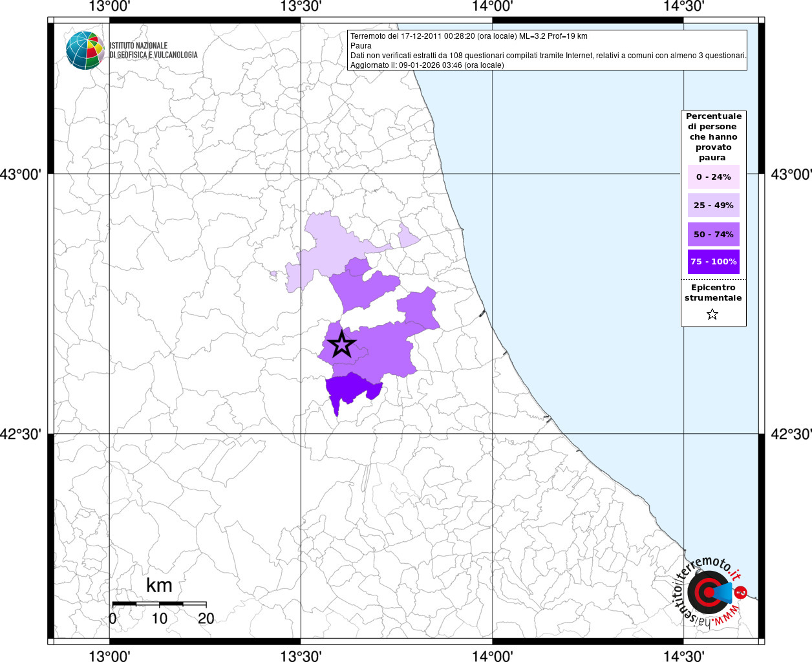The height and width of the screenshot is (662, 812).
Task: Select the 75 - 100% legend swatch
Action: 713,262
